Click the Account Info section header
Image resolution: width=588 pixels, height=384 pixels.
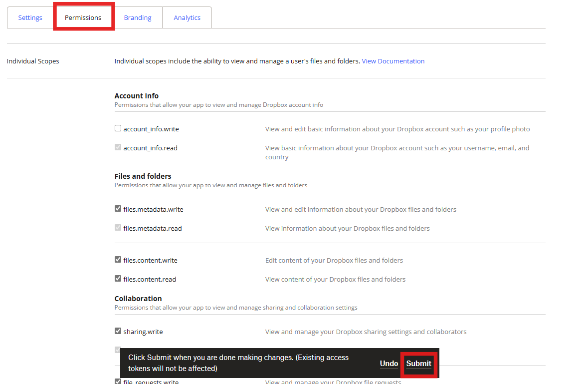[x=137, y=95]
